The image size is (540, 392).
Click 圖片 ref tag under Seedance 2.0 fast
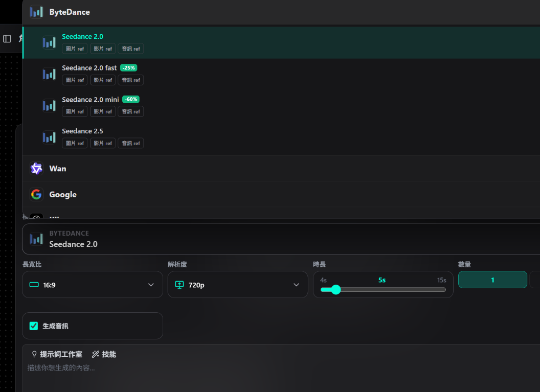pyautogui.click(x=75, y=80)
